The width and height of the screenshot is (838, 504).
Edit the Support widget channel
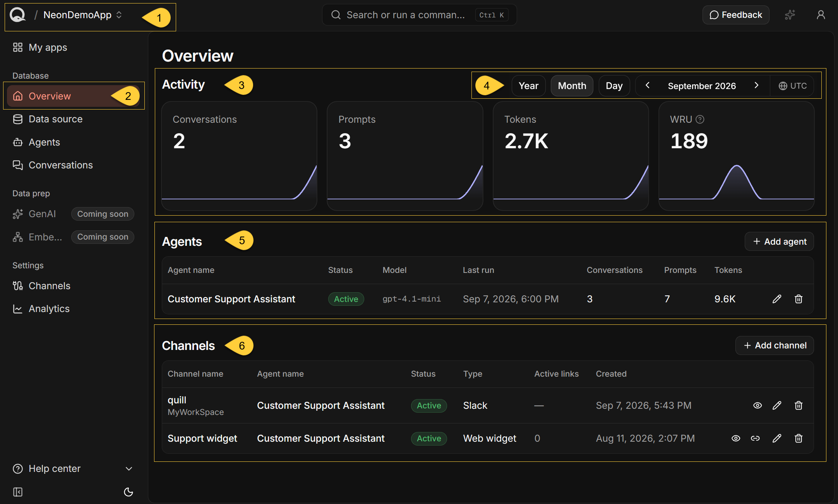pos(777,438)
